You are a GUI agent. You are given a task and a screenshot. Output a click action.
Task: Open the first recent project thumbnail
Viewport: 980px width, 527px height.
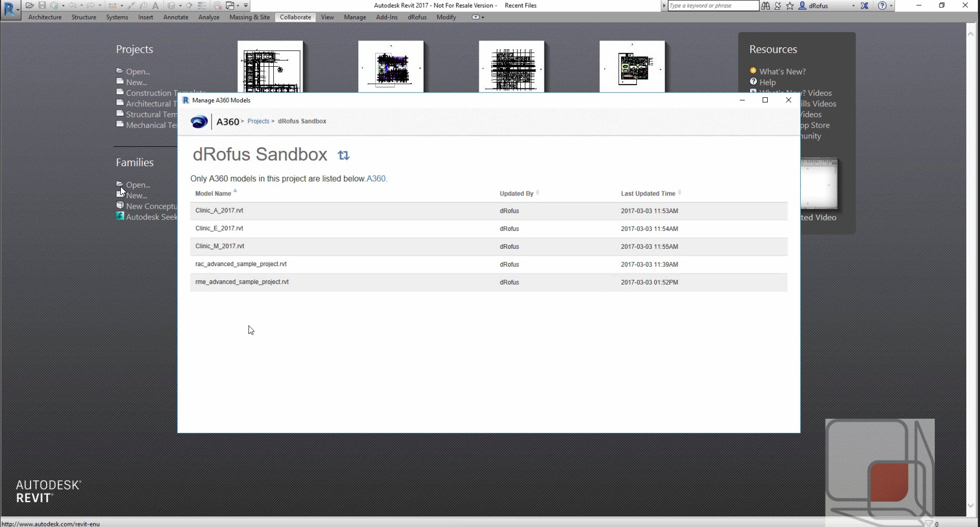point(270,67)
